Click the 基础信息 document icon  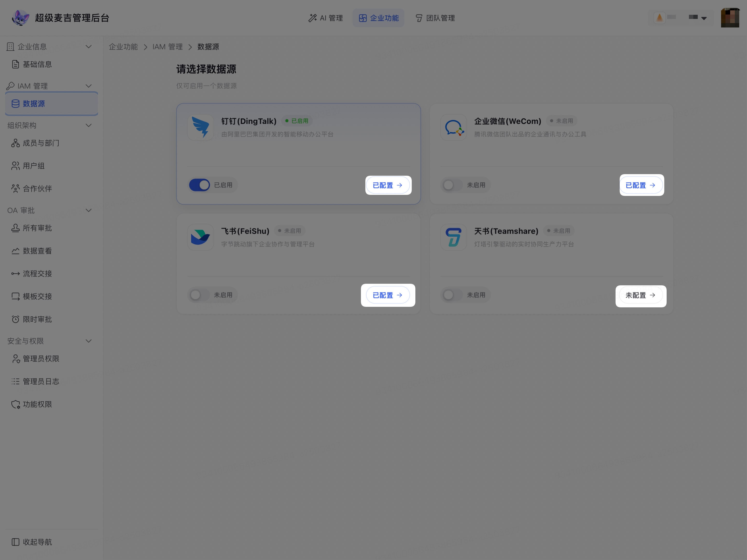pos(15,64)
